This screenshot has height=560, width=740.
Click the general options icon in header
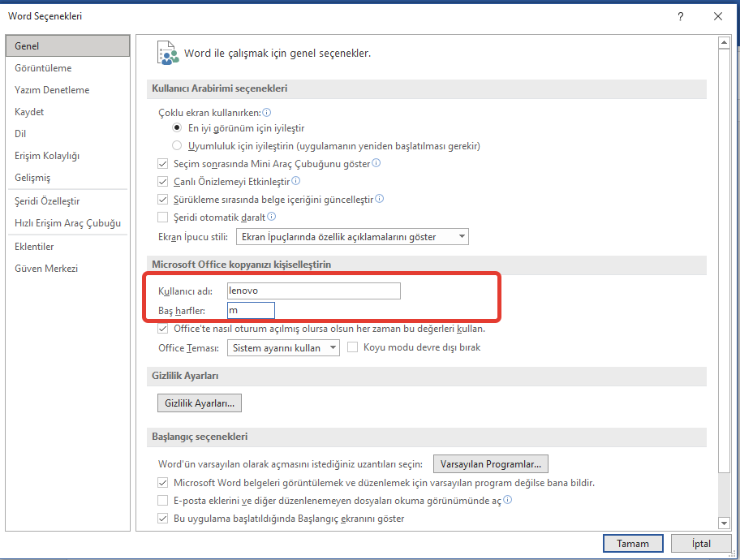point(166,53)
